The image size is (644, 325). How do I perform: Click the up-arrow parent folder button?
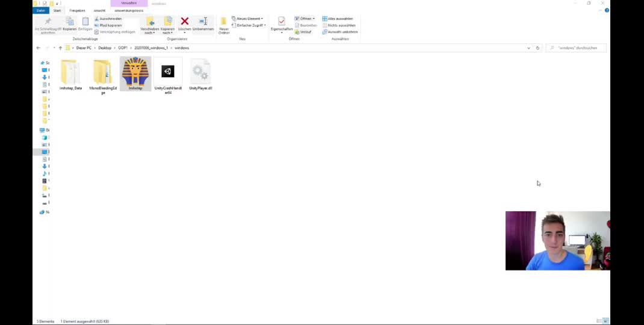60,48
